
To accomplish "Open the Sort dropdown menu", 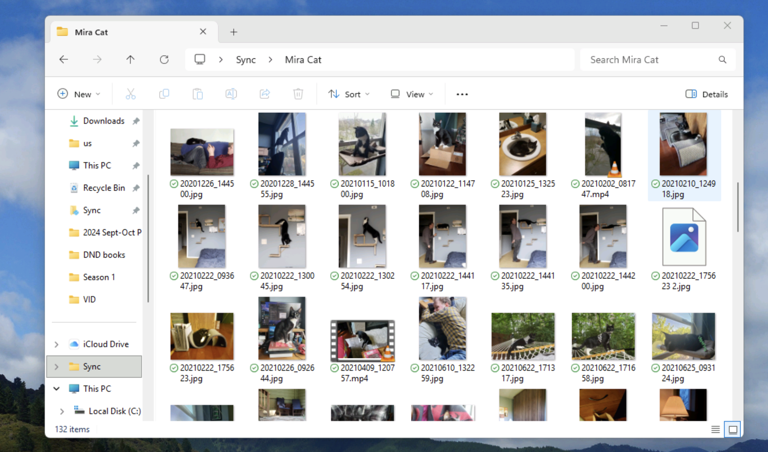I will 349,94.
